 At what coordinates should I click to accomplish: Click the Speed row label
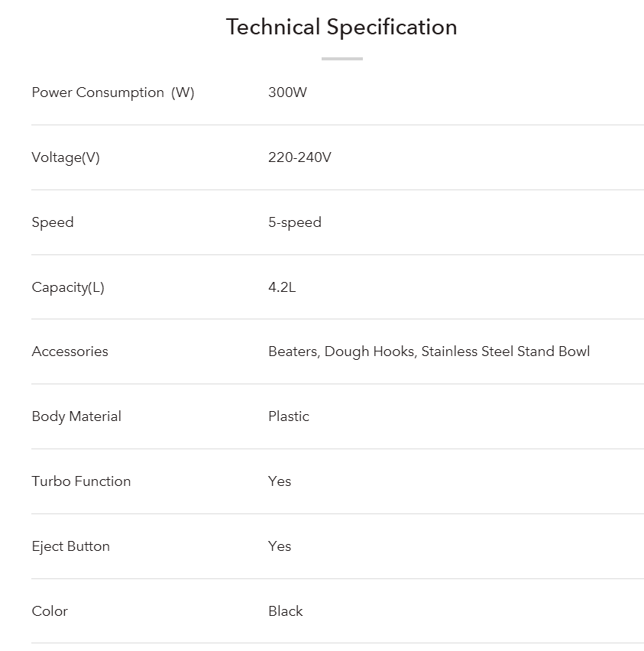pyautogui.click(x=53, y=222)
